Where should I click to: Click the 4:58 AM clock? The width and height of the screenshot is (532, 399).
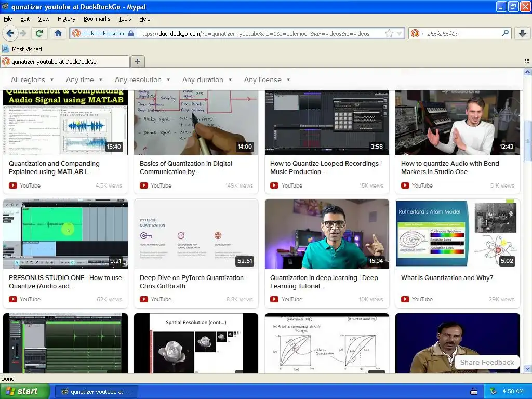[513, 392]
